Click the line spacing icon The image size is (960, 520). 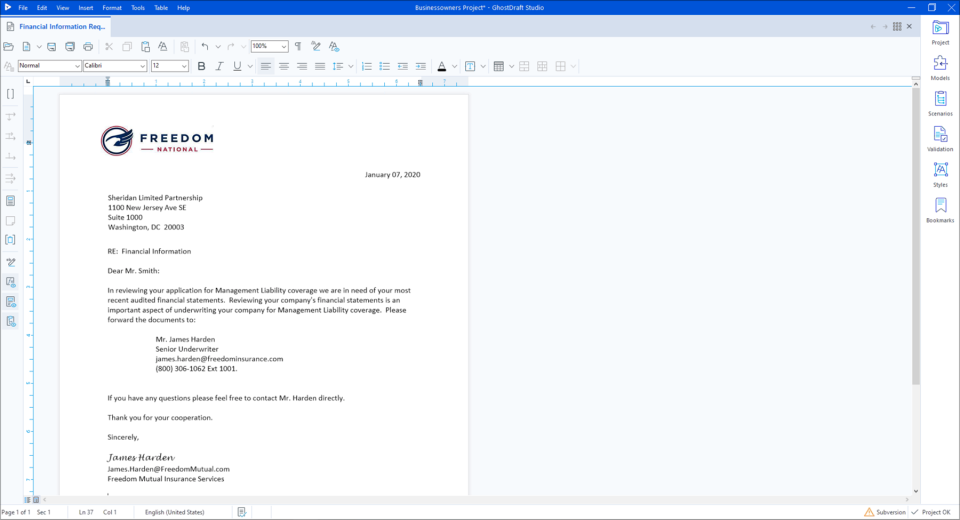pyautogui.click(x=338, y=66)
